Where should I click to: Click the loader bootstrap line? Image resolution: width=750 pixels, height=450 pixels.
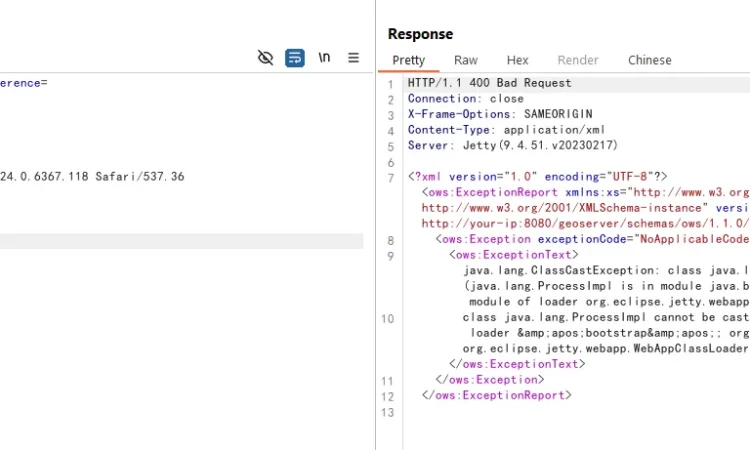[610, 333]
